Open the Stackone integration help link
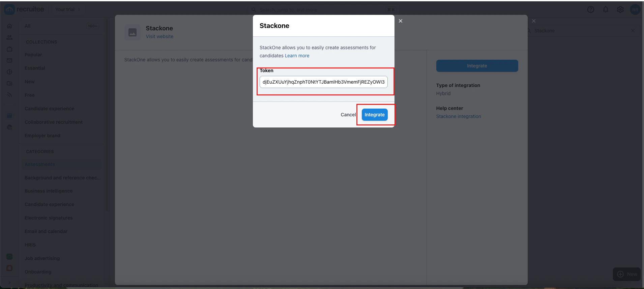This screenshot has width=644, height=289. point(459,116)
